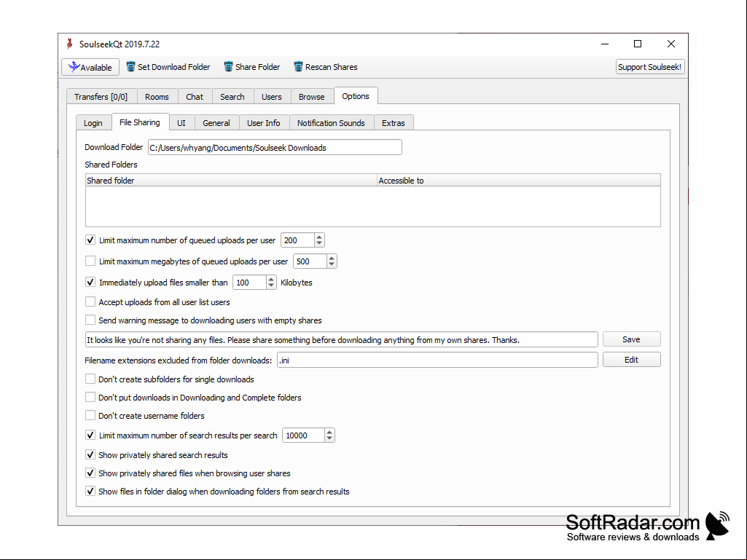Click the Available status button
Viewport: 747px width, 560px height.
tap(90, 67)
